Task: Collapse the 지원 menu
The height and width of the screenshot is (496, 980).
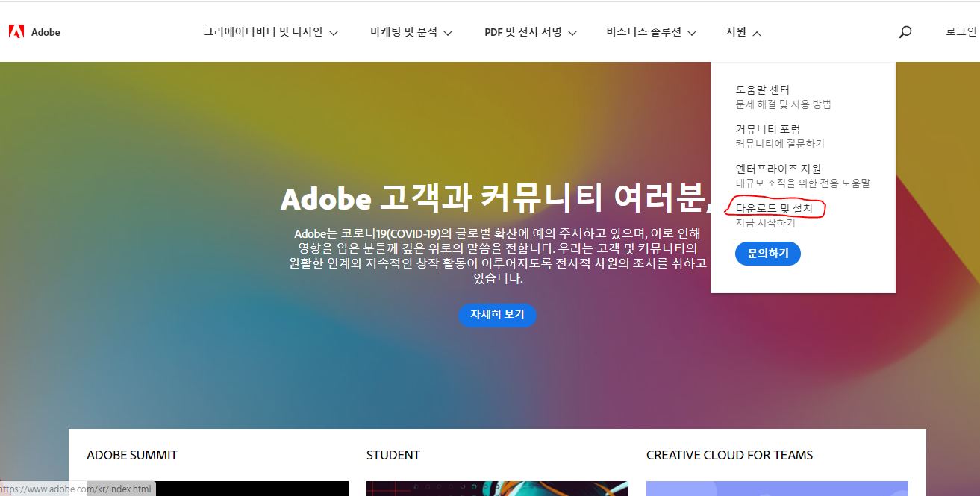Action: [743, 32]
